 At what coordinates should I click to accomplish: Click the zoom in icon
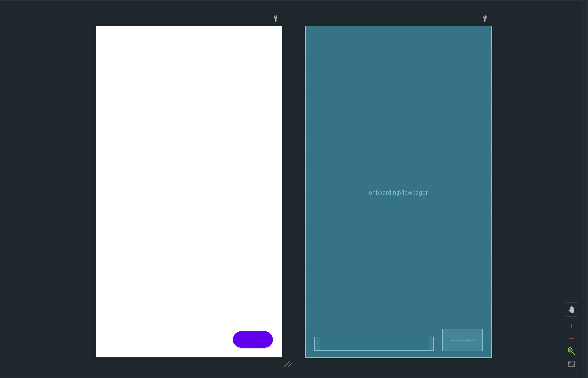coord(571,326)
